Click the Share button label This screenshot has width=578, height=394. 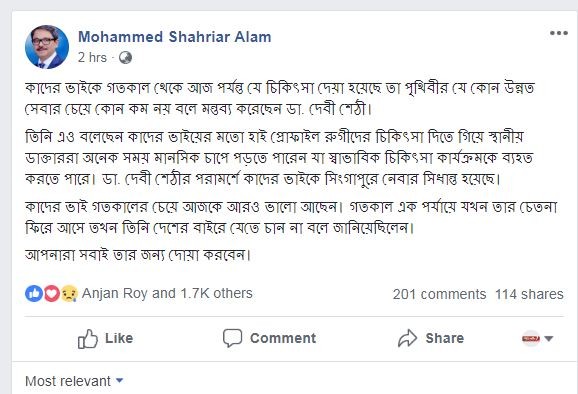[445, 338]
